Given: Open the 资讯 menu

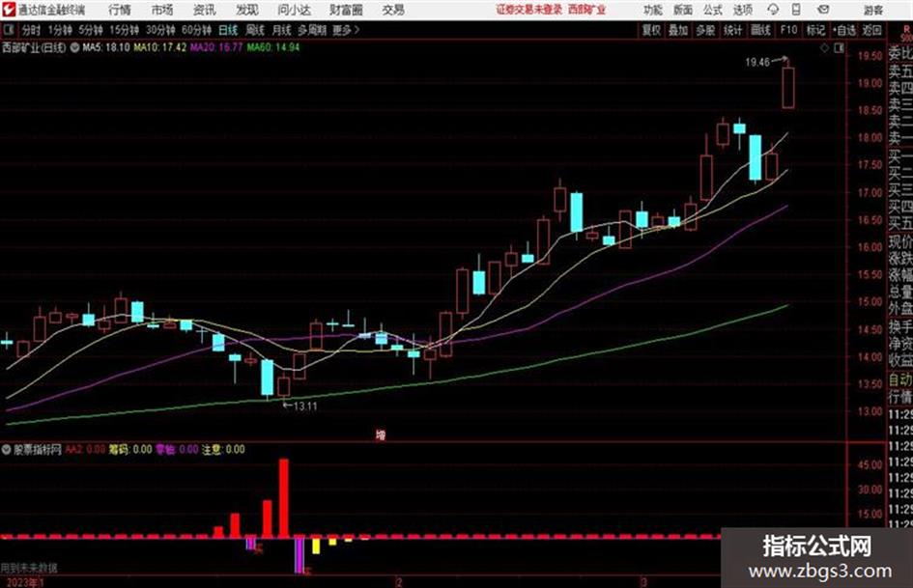Looking at the screenshot, I should pyautogui.click(x=204, y=10).
